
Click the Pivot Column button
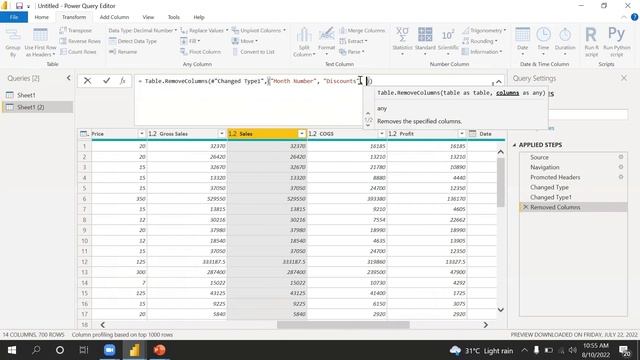coord(200,52)
